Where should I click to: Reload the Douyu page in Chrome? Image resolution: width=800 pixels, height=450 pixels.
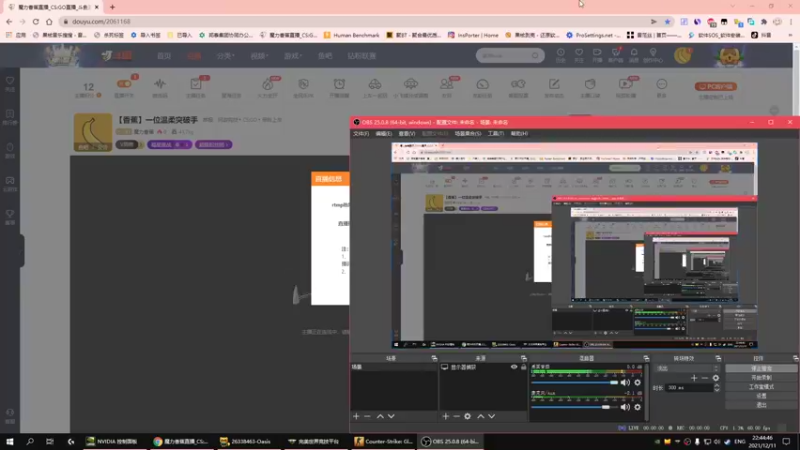(x=36, y=21)
